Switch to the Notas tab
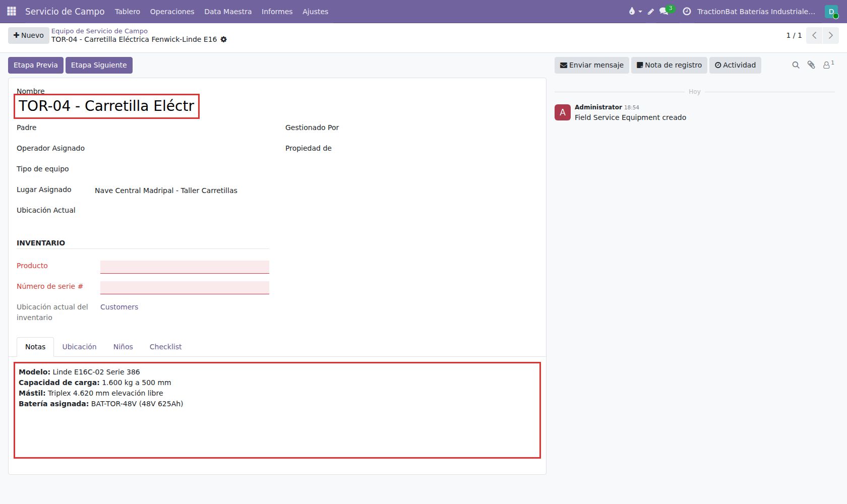847x504 pixels. pyautogui.click(x=35, y=347)
